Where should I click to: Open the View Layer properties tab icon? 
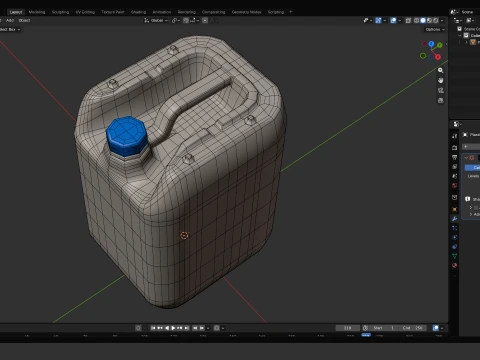click(455, 166)
